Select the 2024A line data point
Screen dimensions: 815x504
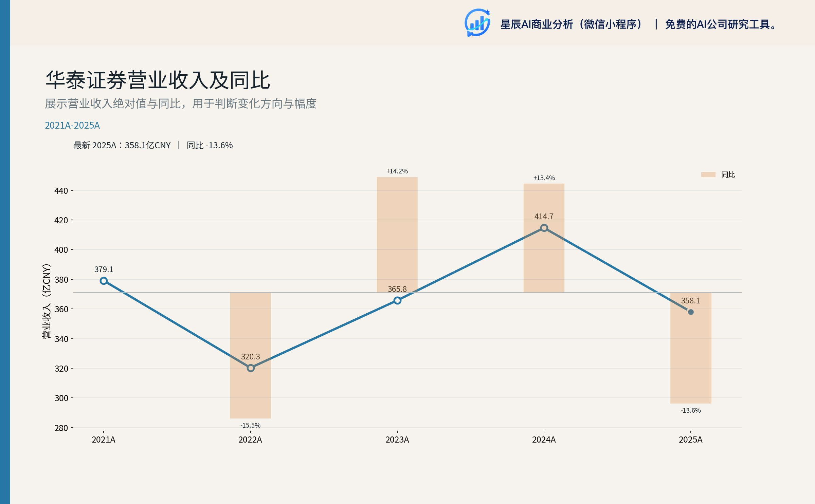coord(544,228)
